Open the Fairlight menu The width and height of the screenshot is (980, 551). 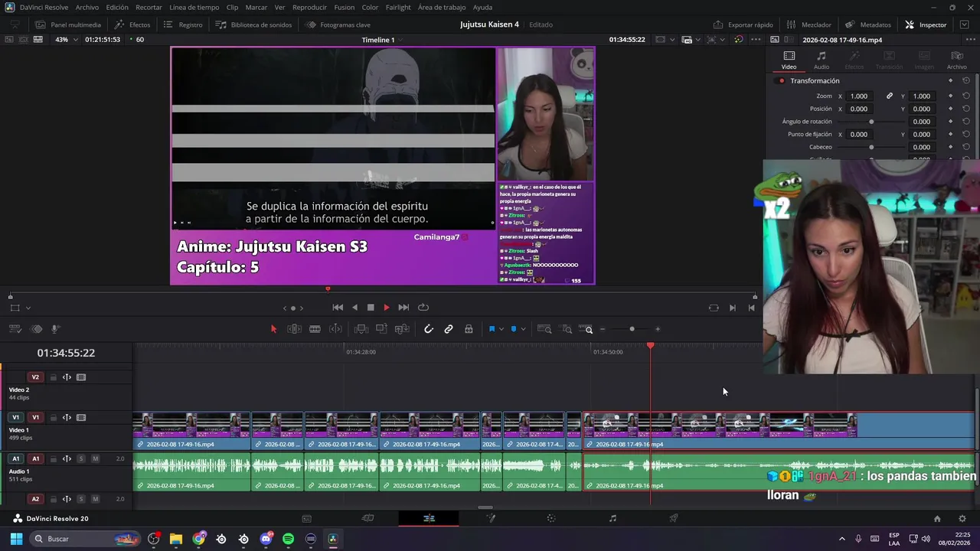398,7
